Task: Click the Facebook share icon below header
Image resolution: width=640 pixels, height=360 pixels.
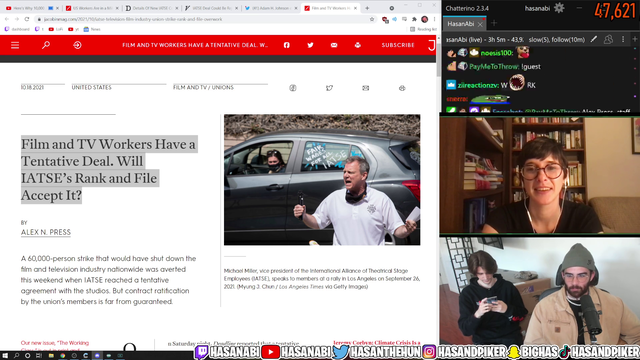Action: [x=293, y=88]
